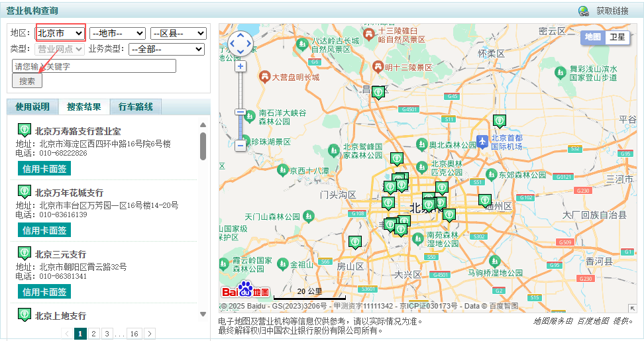Open the --区县-- district dropdown
The width and height of the screenshot is (644, 341).
tap(178, 33)
